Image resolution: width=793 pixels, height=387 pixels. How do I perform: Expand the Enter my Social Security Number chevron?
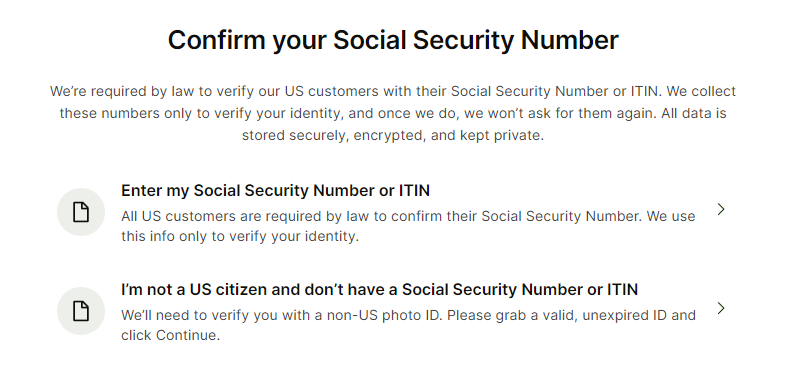(721, 209)
